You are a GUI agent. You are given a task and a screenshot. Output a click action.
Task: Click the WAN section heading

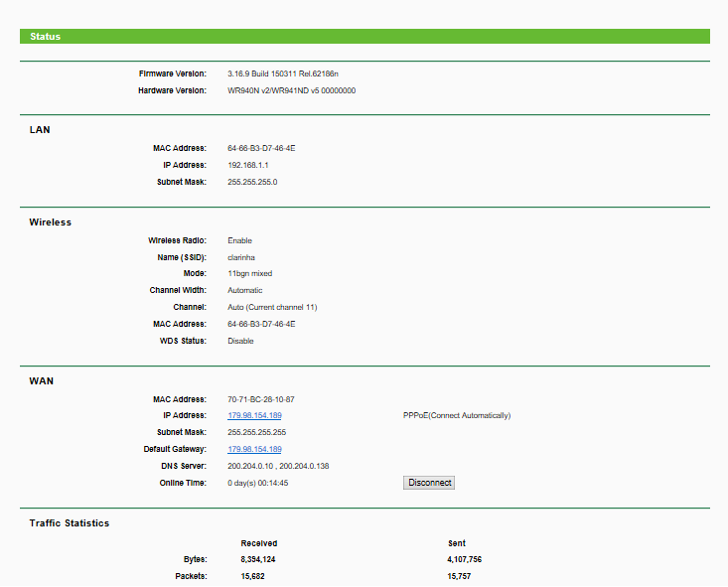point(42,380)
